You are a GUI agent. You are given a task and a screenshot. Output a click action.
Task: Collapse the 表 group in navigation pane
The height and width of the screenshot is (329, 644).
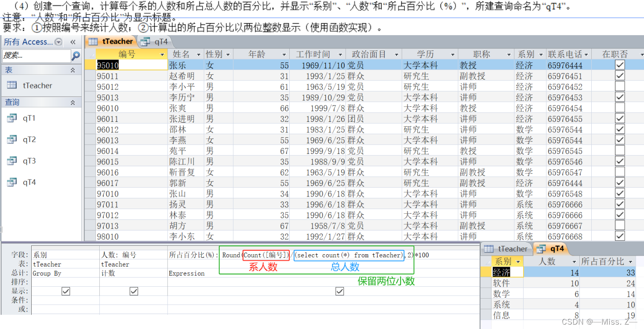click(73, 70)
